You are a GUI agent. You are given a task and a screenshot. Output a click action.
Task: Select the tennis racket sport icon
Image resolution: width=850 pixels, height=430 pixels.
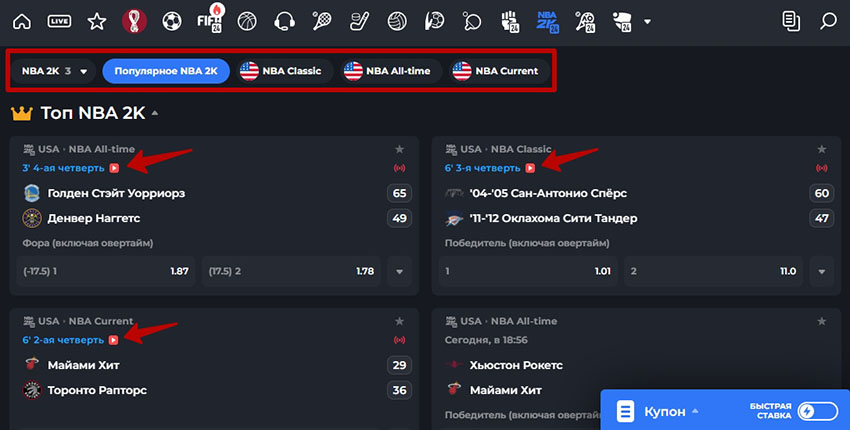322,22
